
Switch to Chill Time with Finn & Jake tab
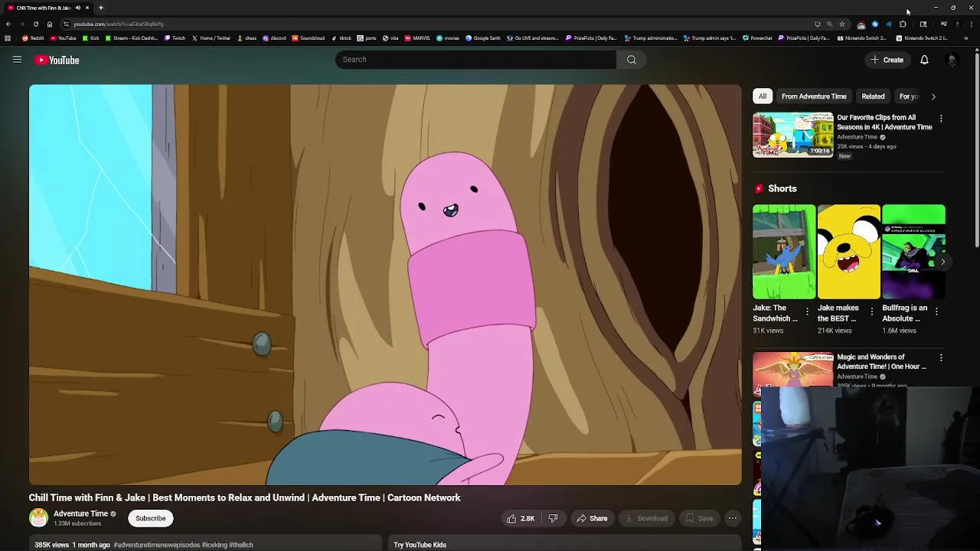tap(47, 8)
